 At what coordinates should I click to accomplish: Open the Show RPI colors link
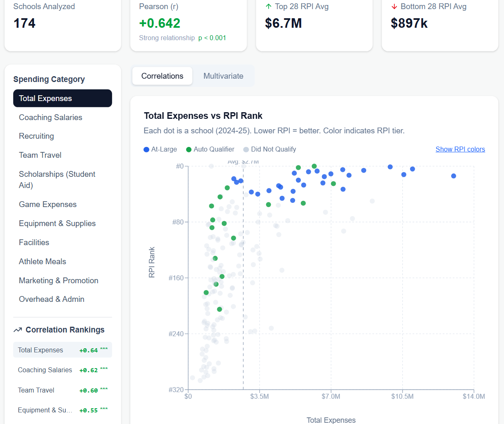(460, 149)
